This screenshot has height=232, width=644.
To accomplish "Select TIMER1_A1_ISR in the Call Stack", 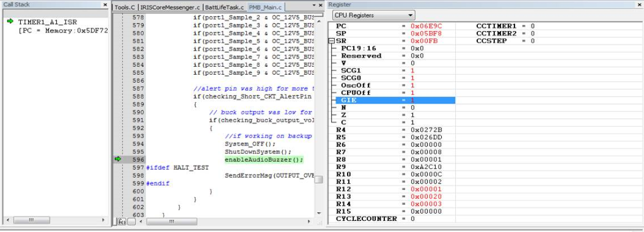I will (x=47, y=22).
